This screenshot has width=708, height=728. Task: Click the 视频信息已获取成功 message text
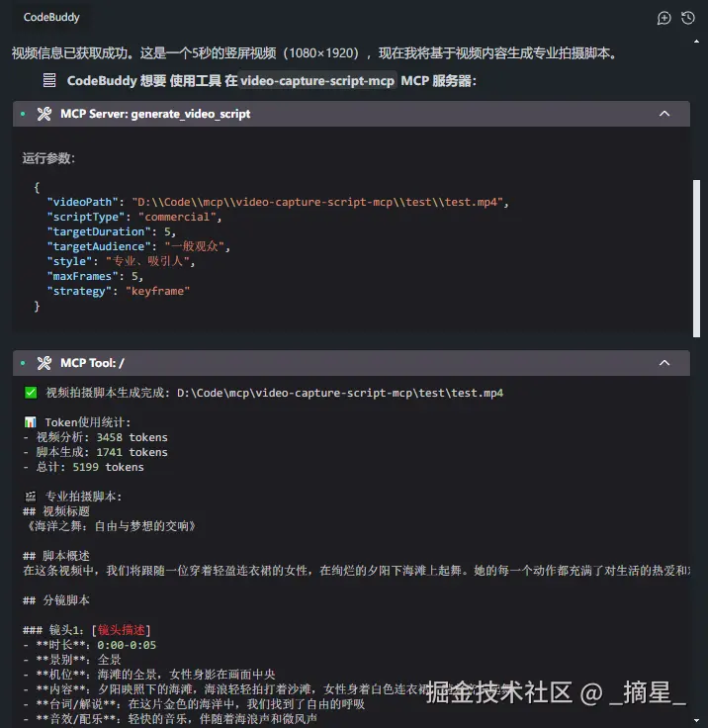pyautogui.click(x=315, y=53)
